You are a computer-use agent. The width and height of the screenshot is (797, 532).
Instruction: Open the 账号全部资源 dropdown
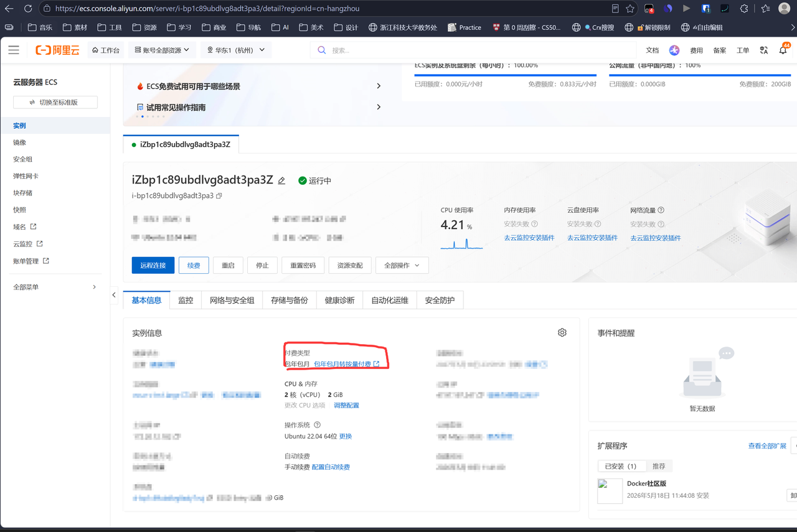coord(162,50)
